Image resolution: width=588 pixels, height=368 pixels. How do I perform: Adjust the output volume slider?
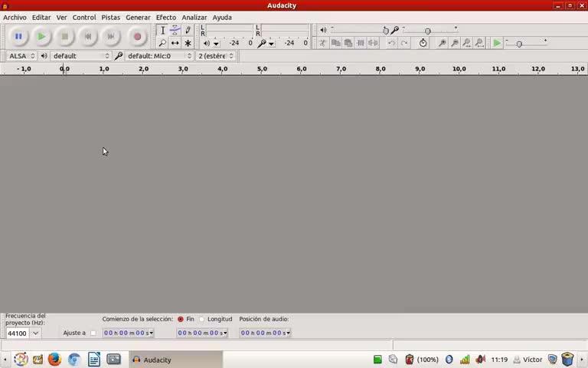click(358, 30)
